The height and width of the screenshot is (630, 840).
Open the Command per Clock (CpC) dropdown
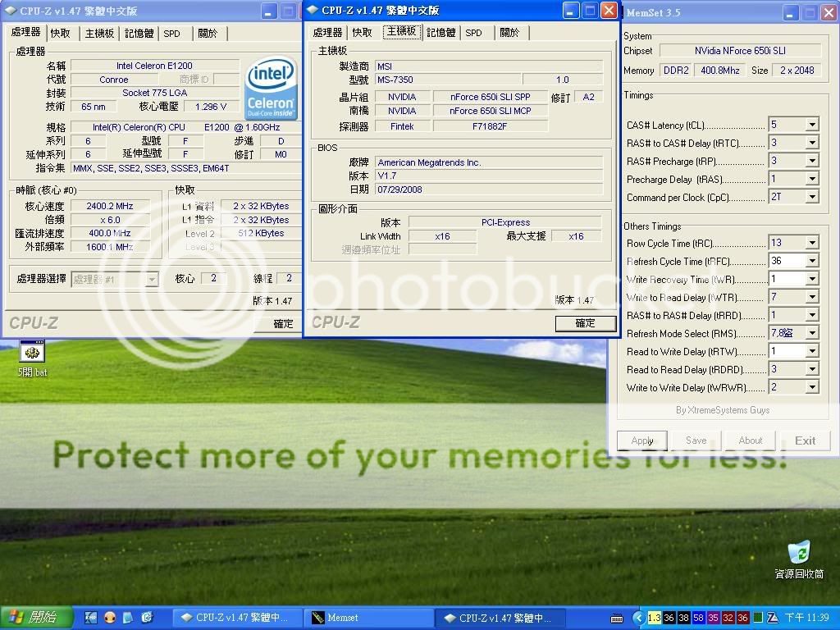coord(812,197)
